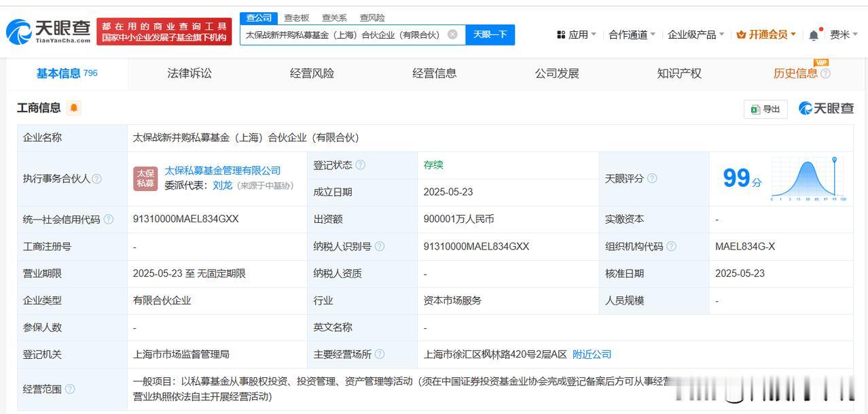Click the help icon beside 历史信息 tab
This screenshot has width=868, height=414.
(825, 73)
